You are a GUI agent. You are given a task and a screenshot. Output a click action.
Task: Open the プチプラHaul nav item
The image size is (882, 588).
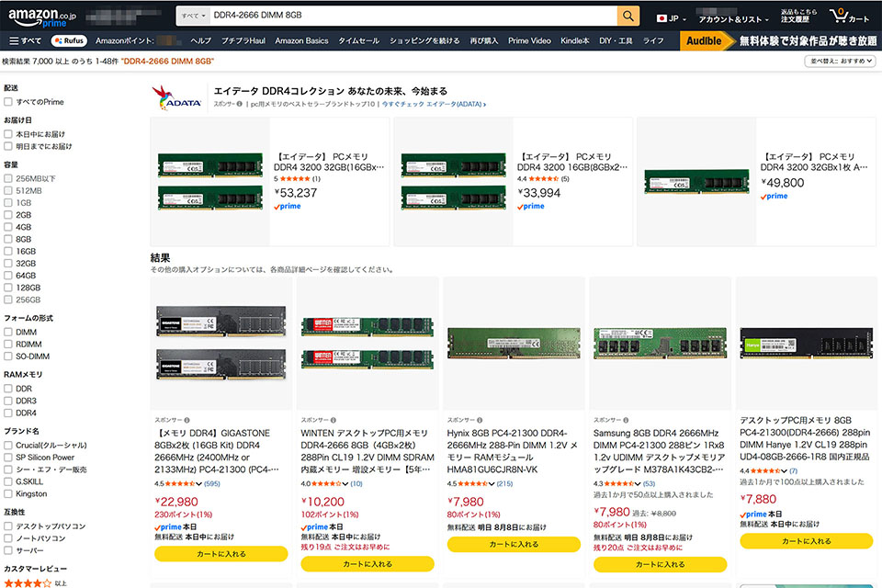(x=243, y=40)
